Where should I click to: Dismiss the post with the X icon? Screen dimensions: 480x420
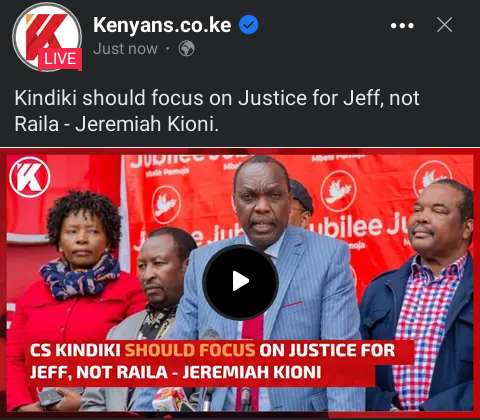[445, 25]
